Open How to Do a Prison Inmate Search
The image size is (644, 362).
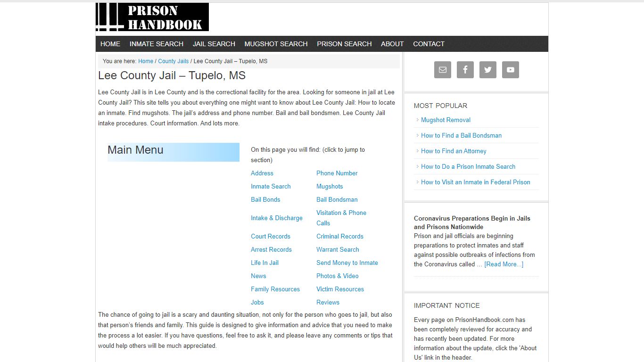[x=468, y=166]
